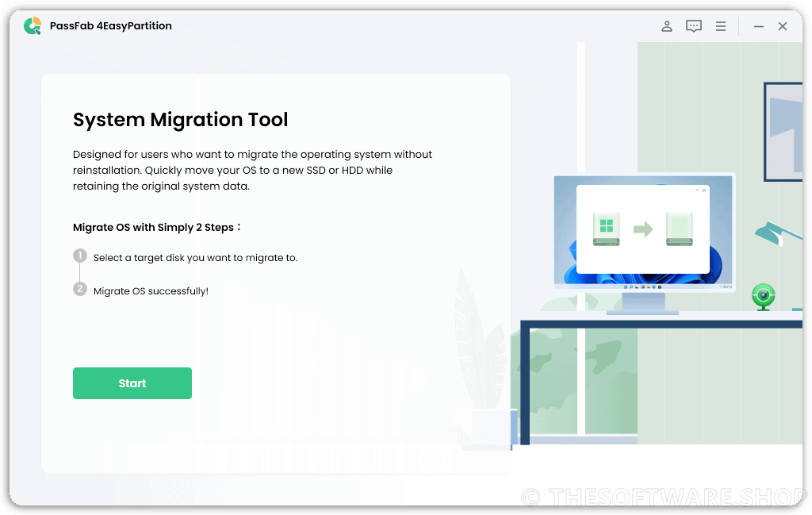Viewport: 812px width, 515px height.
Task: Click 'Migrate OS successfully!' step text
Action: (x=151, y=291)
